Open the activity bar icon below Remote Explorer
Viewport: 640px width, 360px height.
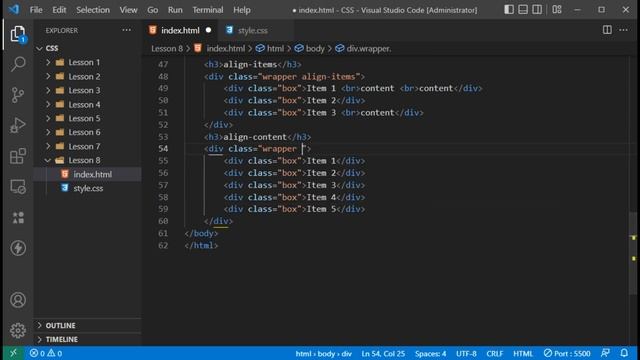click(18, 217)
